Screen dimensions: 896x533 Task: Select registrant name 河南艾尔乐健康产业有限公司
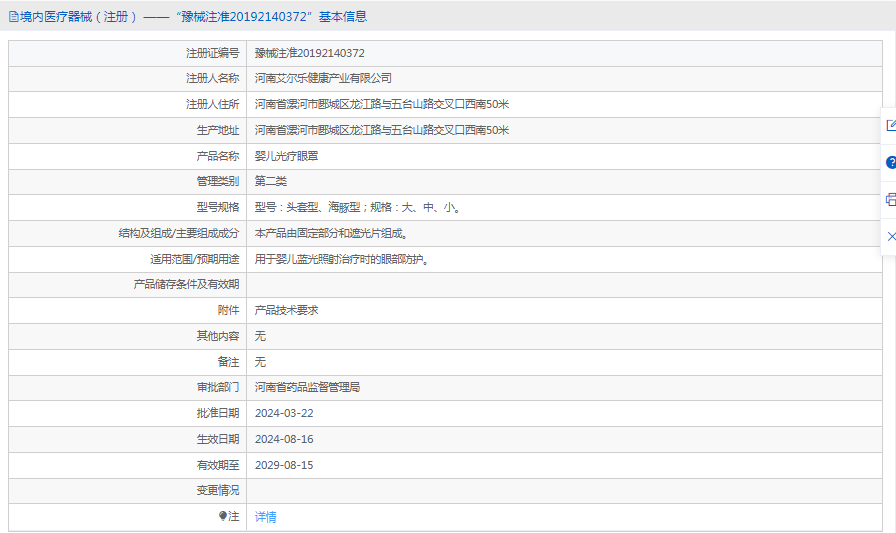323,78
